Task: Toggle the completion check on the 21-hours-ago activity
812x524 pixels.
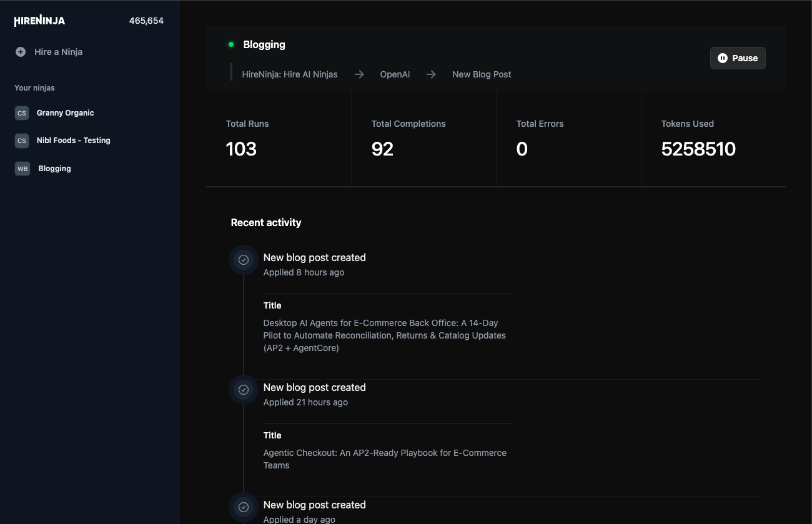Action: [243, 389]
